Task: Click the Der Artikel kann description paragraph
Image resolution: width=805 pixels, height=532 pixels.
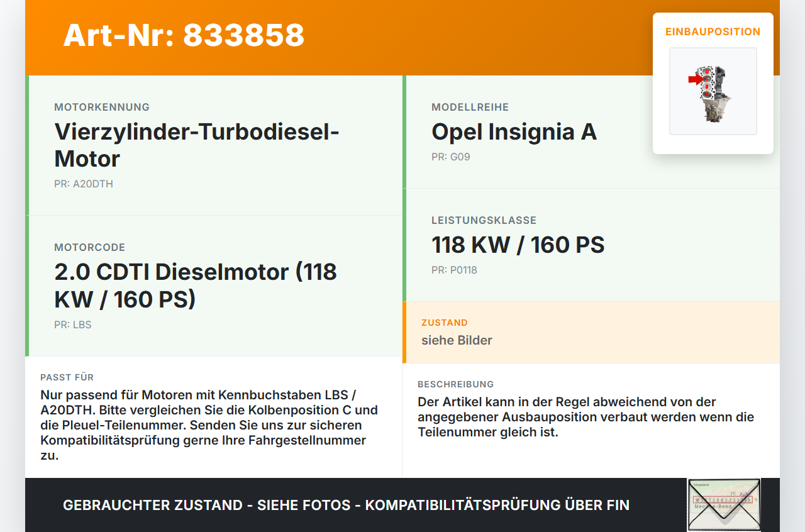Action: click(586, 417)
